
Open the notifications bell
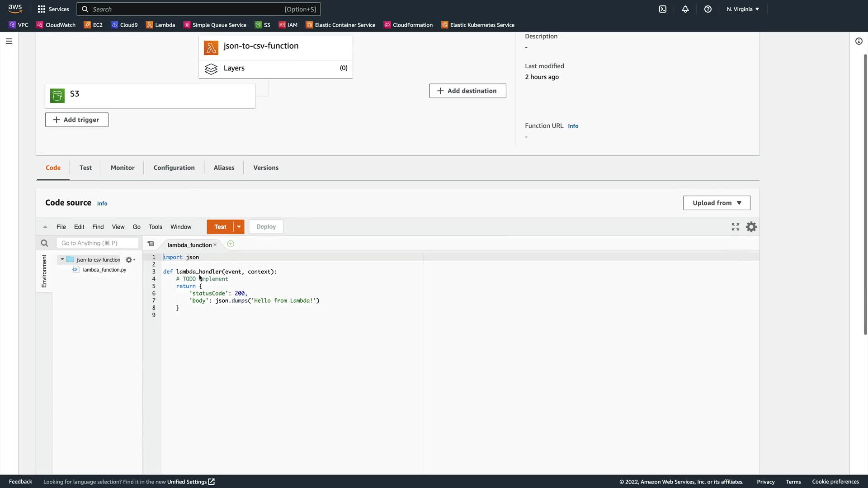[x=685, y=9]
